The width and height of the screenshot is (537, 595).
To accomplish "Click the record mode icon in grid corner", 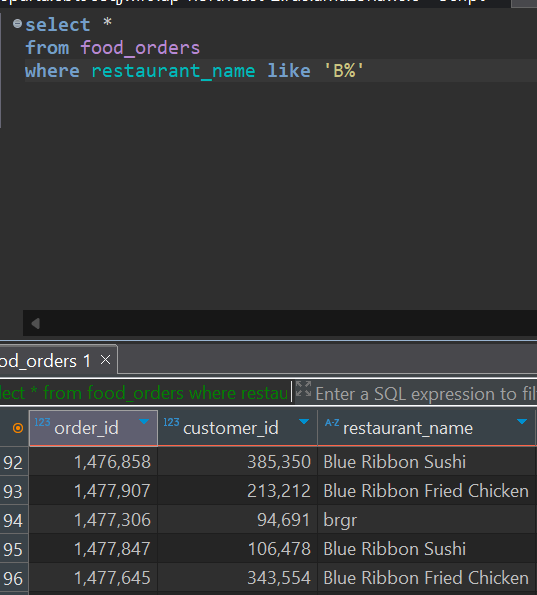I will click(18, 428).
